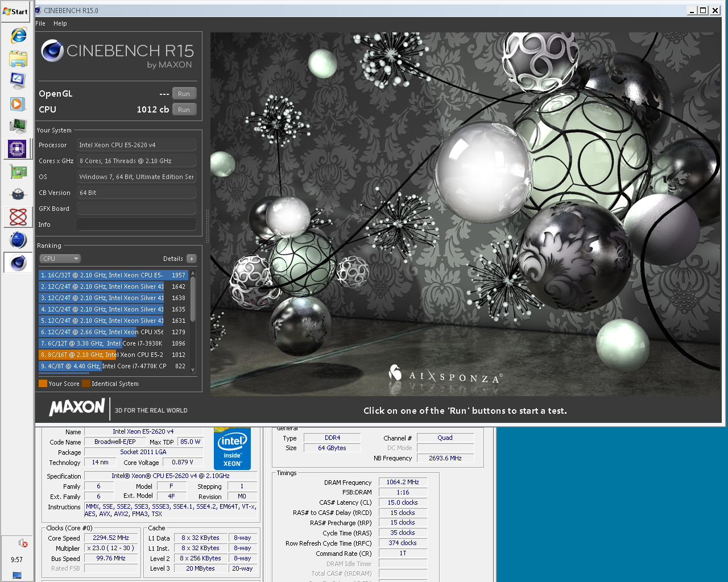Select ranking row 3 scoring 1638
Screen dimensions: 728x582
114,298
